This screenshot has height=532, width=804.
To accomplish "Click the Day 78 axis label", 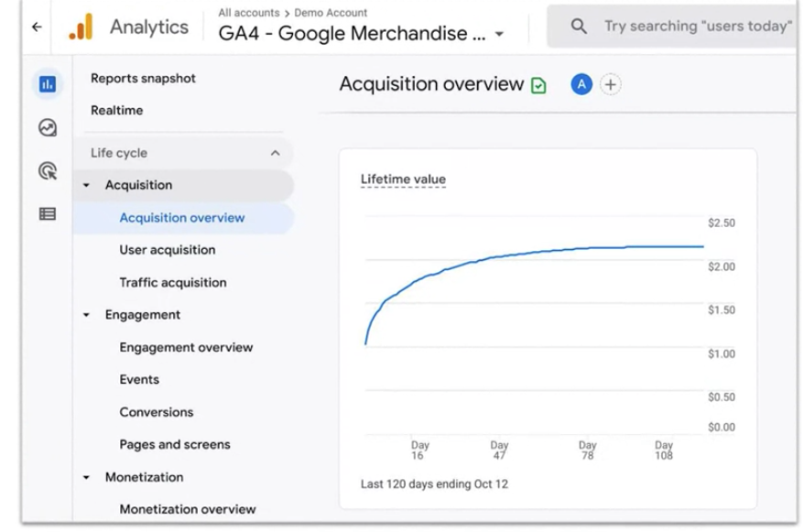I will (x=587, y=450).
